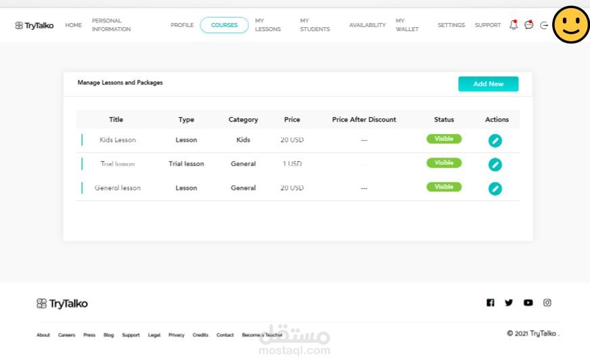Click the Type column header

click(186, 119)
